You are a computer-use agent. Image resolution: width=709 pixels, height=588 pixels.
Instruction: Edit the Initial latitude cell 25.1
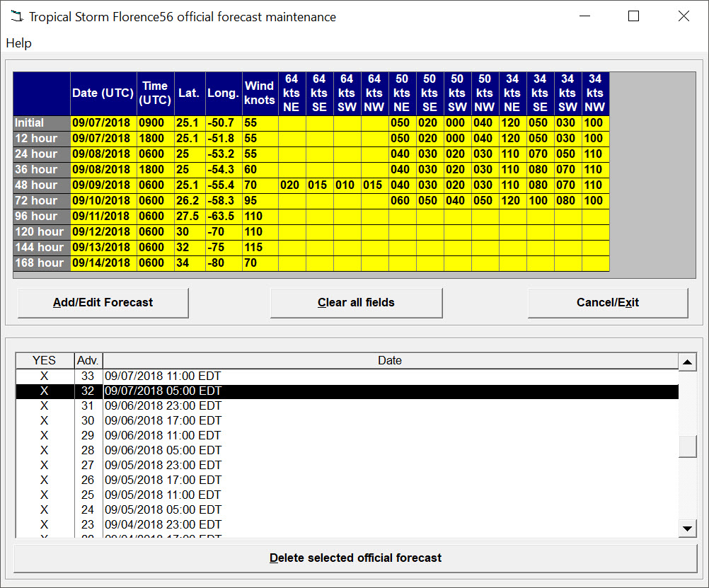pos(189,123)
